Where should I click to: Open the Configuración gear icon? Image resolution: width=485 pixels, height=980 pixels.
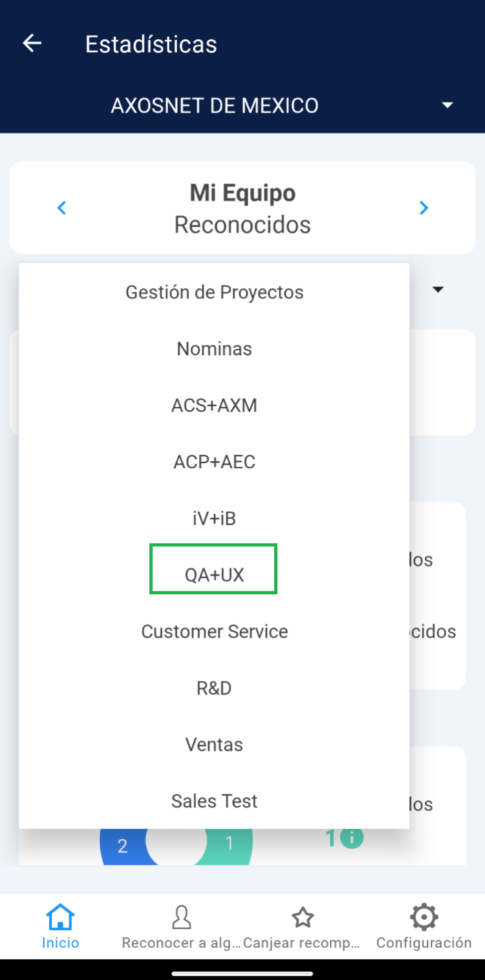424,918
